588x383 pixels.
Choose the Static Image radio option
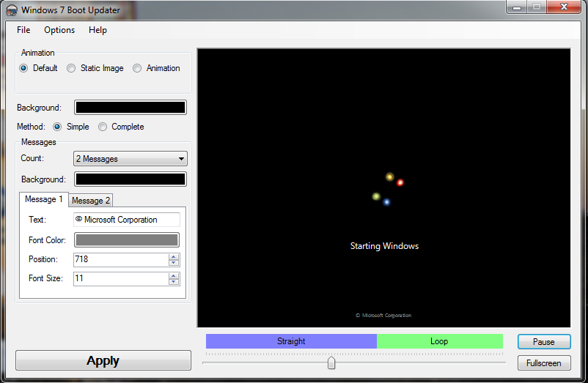click(x=71, y=68)
